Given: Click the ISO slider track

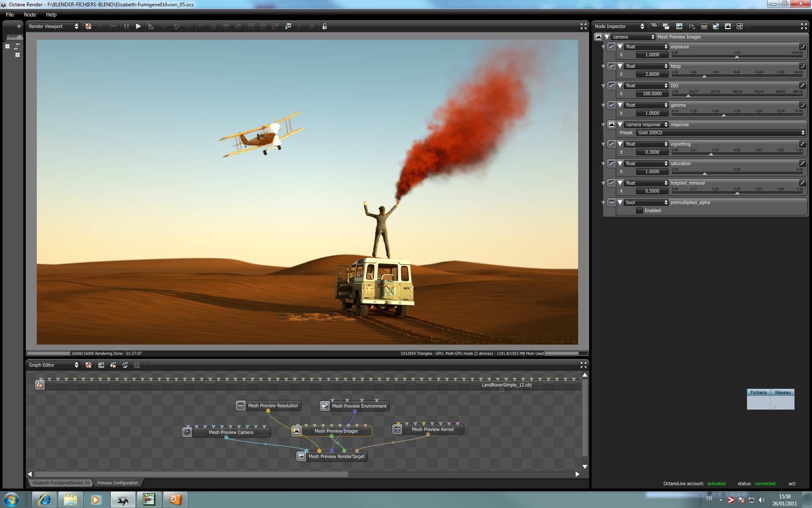Looking at the screenshot, I should pyautogui.click(x=737, y=96).
